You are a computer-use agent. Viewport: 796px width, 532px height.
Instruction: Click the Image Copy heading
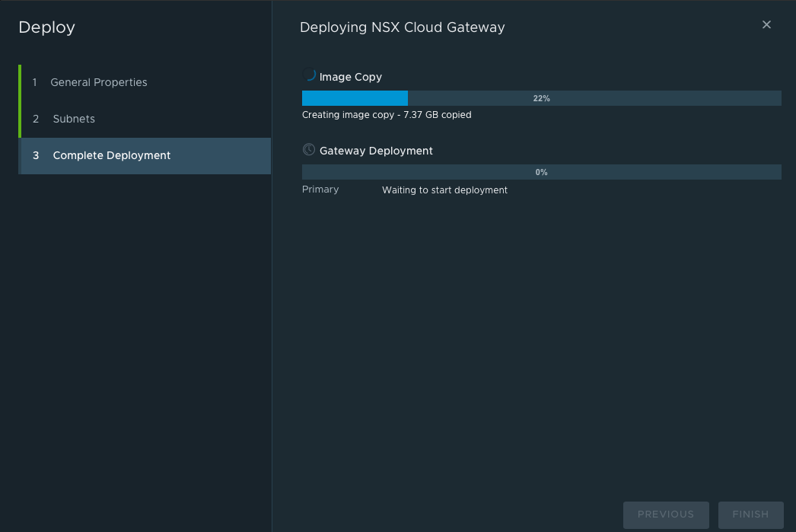(350, 77)
